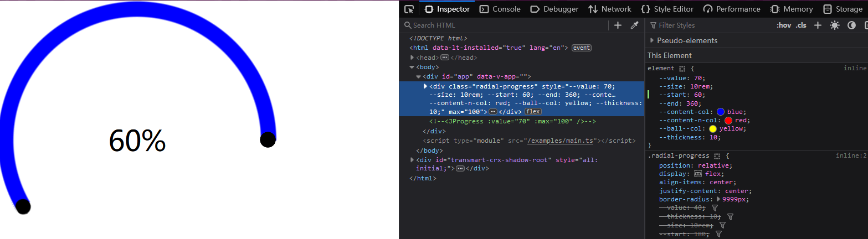Expand the border-radius shorthand arrow

tap(718, 199)
